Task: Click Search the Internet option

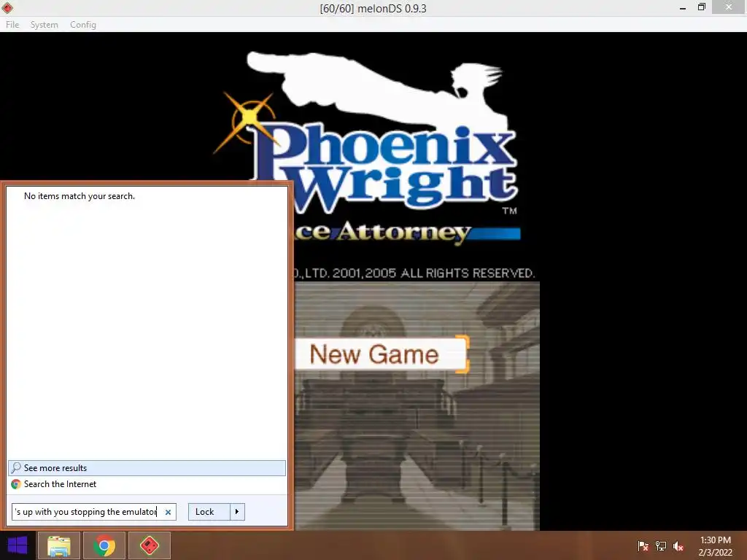Action: coord(147,484)
